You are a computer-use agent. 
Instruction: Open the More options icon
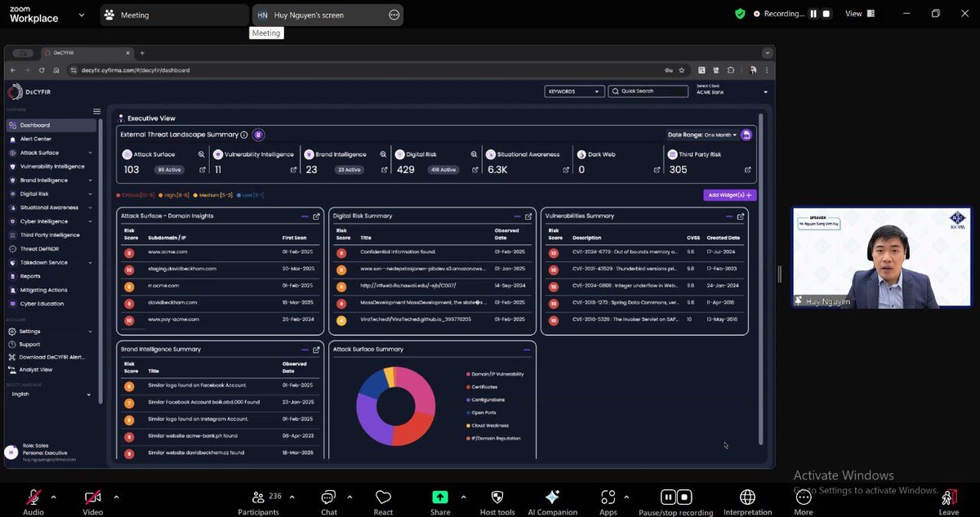804,497
